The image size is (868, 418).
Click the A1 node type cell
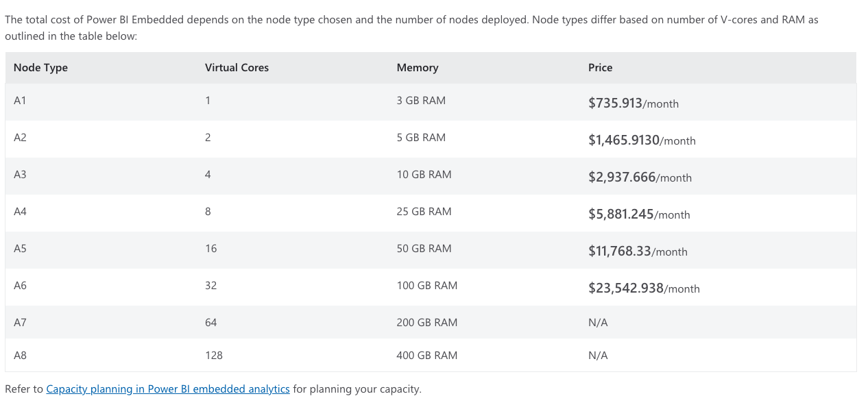[20, 101]
